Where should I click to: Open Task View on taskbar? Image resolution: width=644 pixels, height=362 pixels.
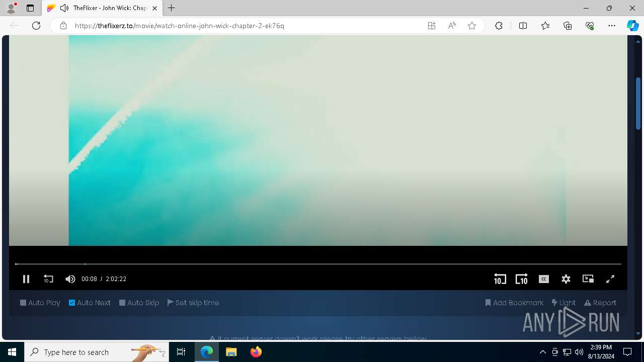pyautogui.click(x=181, y=352)
